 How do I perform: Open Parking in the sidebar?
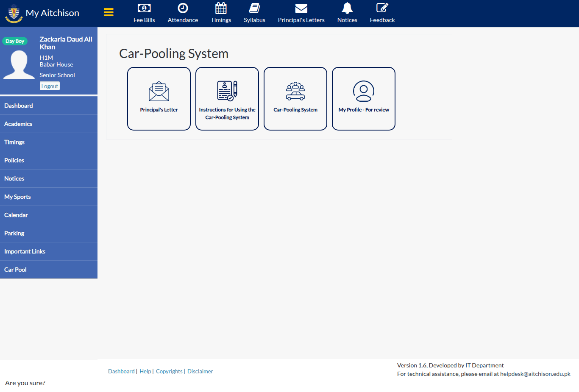(49, 233)
